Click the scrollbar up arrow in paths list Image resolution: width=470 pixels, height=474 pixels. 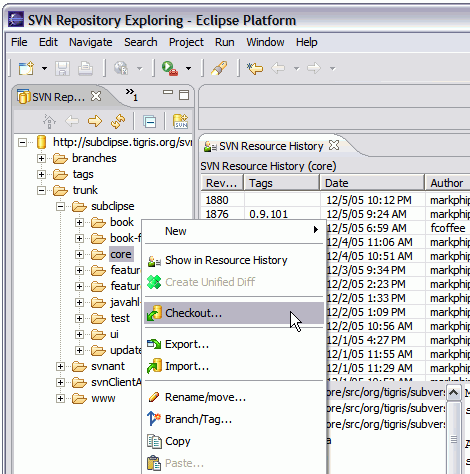click(x=453, y=393)
